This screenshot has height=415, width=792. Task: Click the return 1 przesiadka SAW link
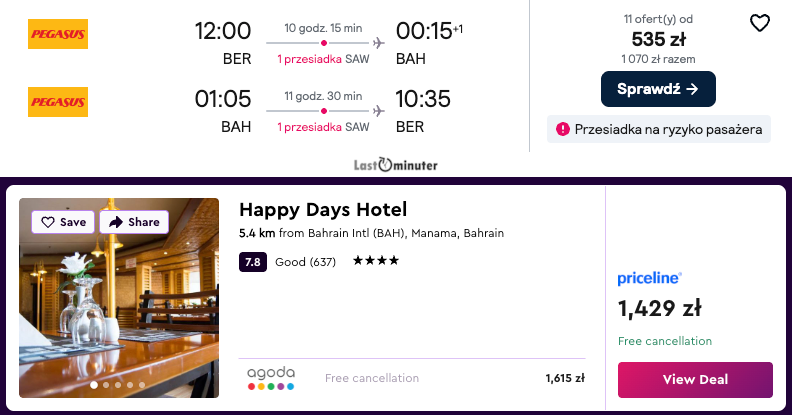click(322, 127)
